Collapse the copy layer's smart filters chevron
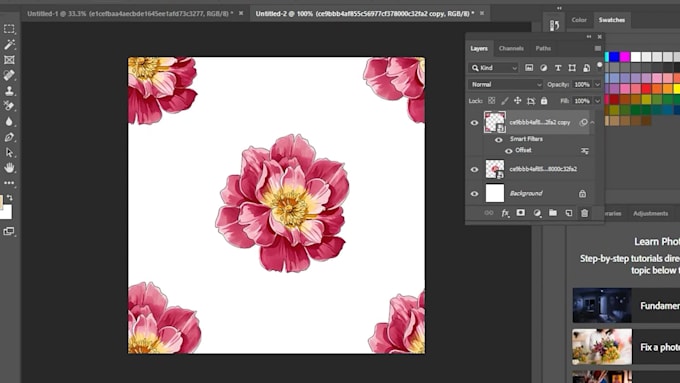Viewport: 680px width, 383px height. pyautogui.click(x=592, y=122)
